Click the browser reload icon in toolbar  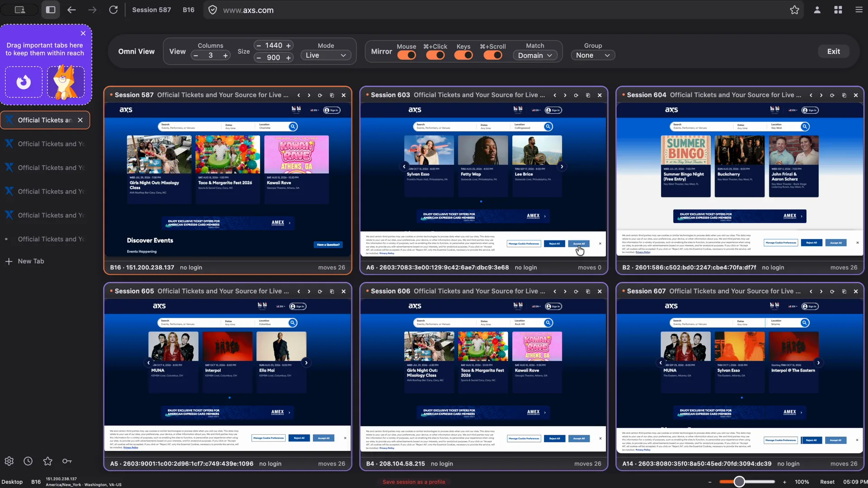click(x=113, y=10)
